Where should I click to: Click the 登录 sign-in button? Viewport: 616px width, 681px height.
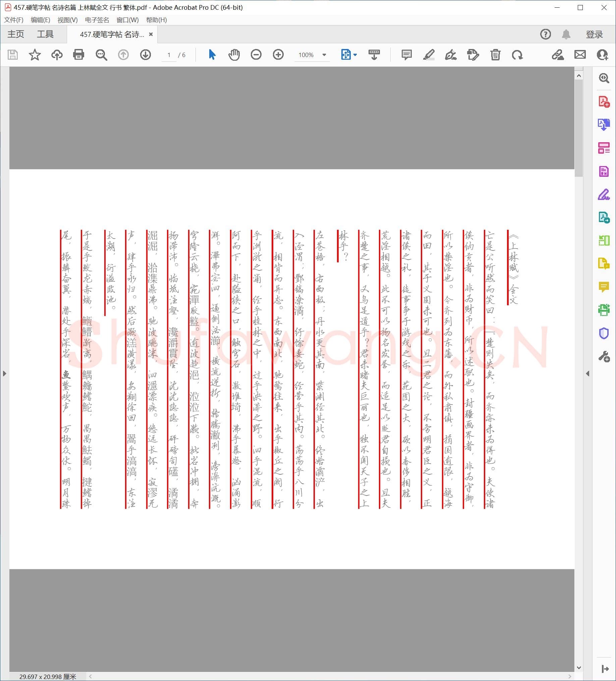pyautogui.click(x=594, y=34)
